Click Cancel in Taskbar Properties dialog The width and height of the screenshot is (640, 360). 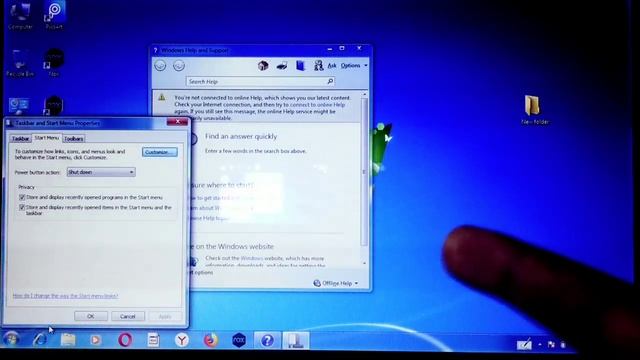click(128, 316)
